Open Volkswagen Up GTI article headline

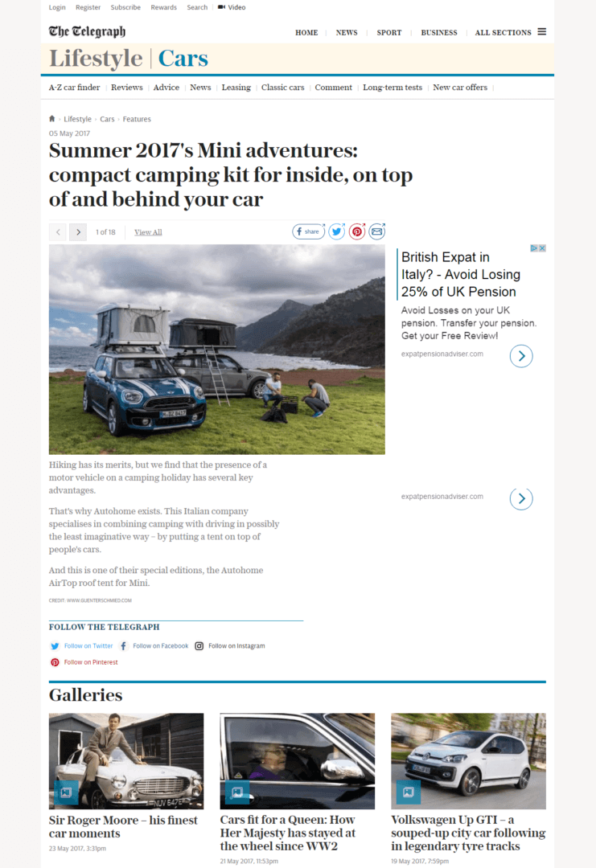pyautogui.click(x=468, y=833)
